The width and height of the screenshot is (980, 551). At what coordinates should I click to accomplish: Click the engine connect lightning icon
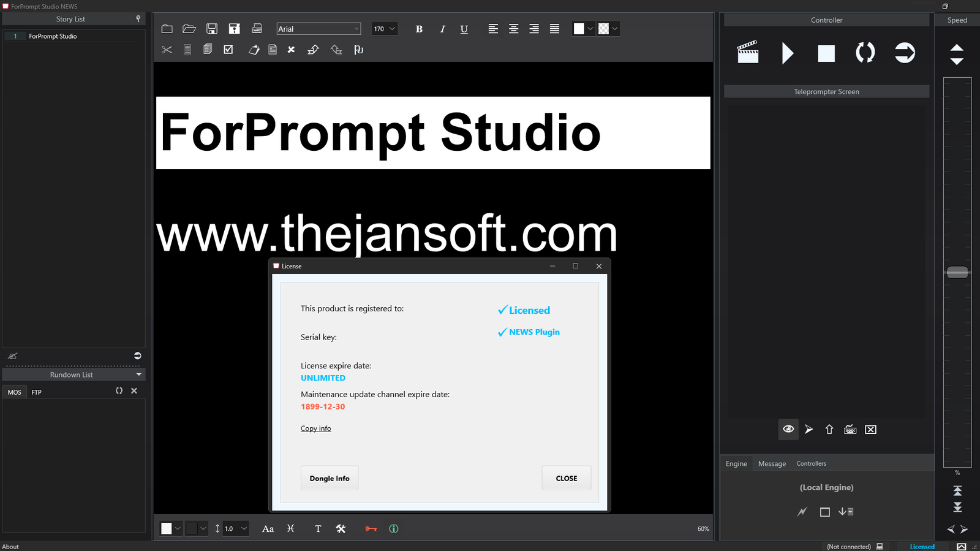coord(802,512)
